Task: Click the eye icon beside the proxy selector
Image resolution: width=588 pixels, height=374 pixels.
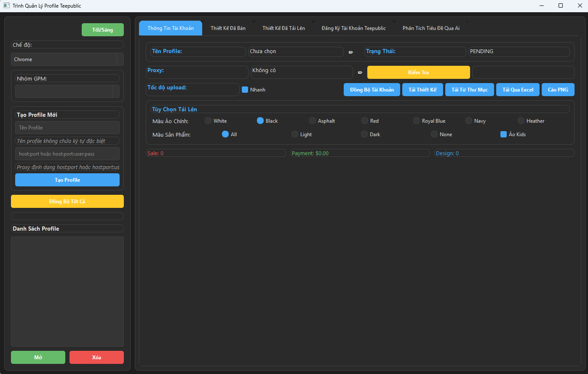Action: 360,73
